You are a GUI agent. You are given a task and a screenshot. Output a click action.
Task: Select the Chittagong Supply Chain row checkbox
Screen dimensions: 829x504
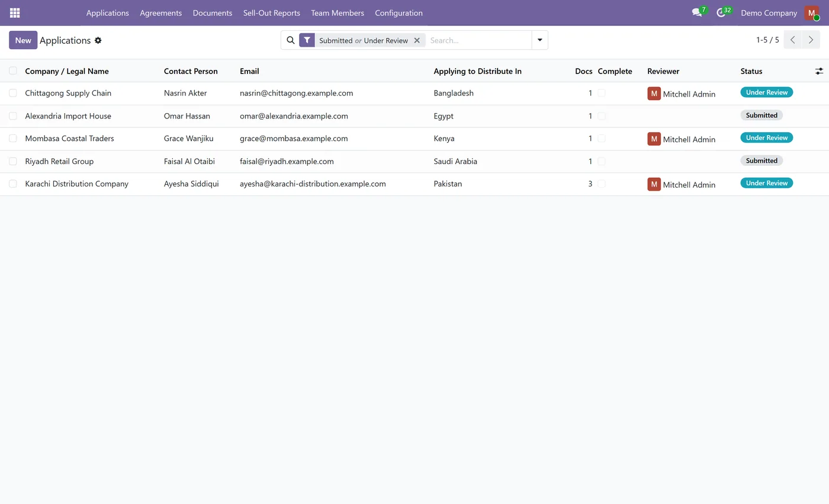click(x=13, y=93)
